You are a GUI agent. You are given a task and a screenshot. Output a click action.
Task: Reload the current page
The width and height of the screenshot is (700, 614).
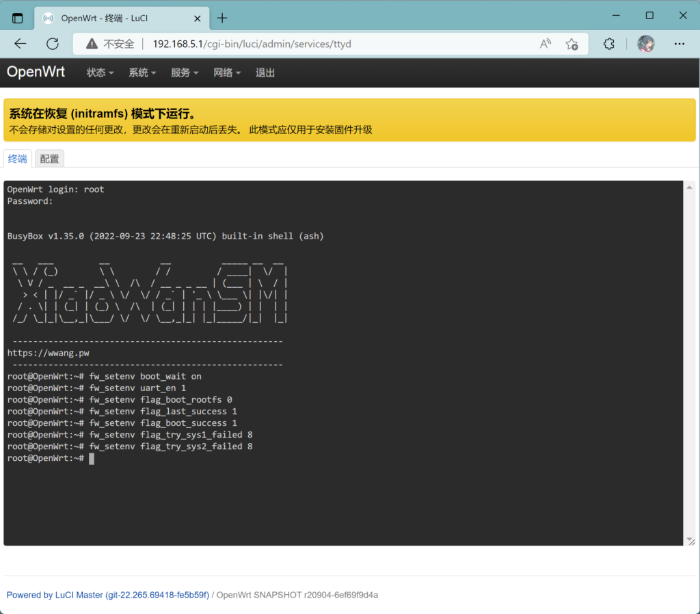tap(53, 44)
